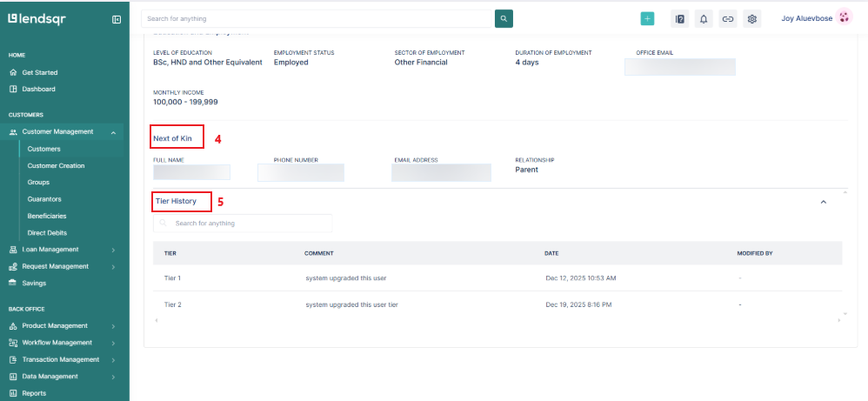Open the Get Started page
The height and width of the screenshot is (401, 868).
pos(39,72)
